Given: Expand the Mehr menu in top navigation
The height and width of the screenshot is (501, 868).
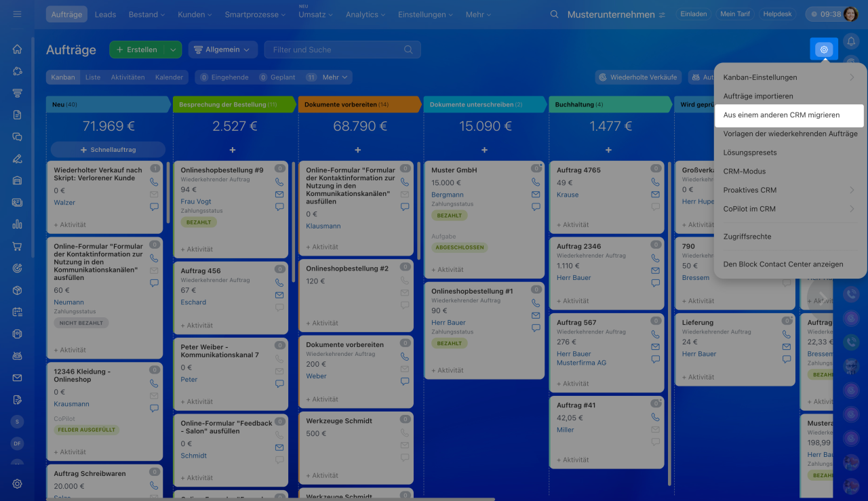Looking at the screenshot, I should click(479, 14).
